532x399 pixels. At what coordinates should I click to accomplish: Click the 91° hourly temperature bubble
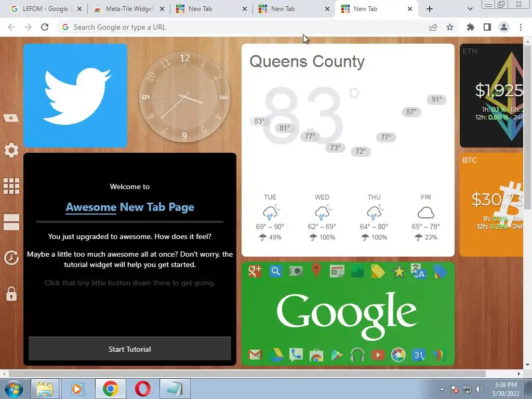click(x=436, y=99)
